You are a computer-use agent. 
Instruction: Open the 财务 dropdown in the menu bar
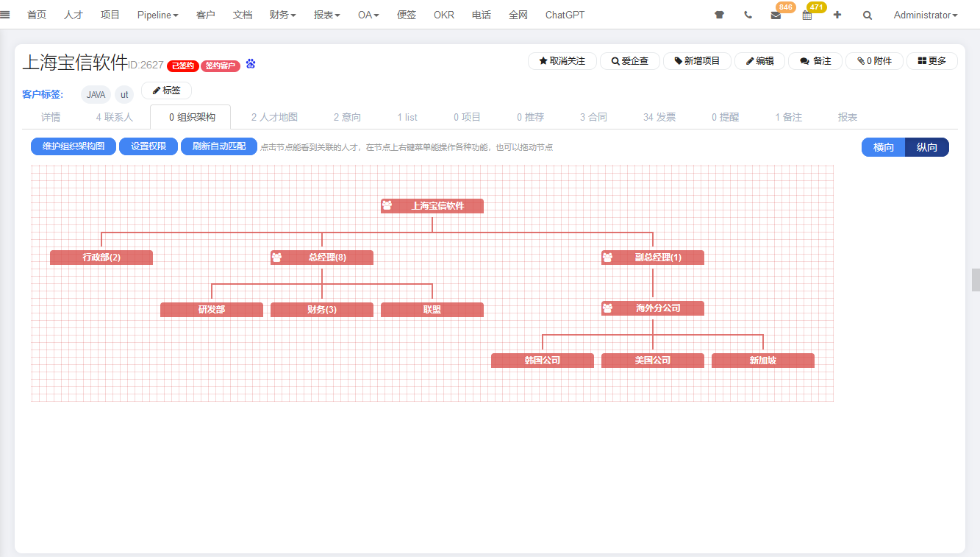(282, 14)
